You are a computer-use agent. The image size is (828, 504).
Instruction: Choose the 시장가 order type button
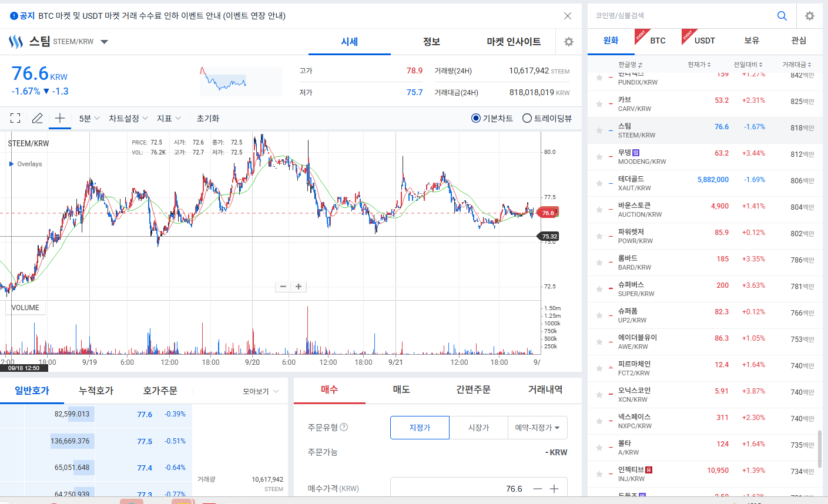[479, 428]
